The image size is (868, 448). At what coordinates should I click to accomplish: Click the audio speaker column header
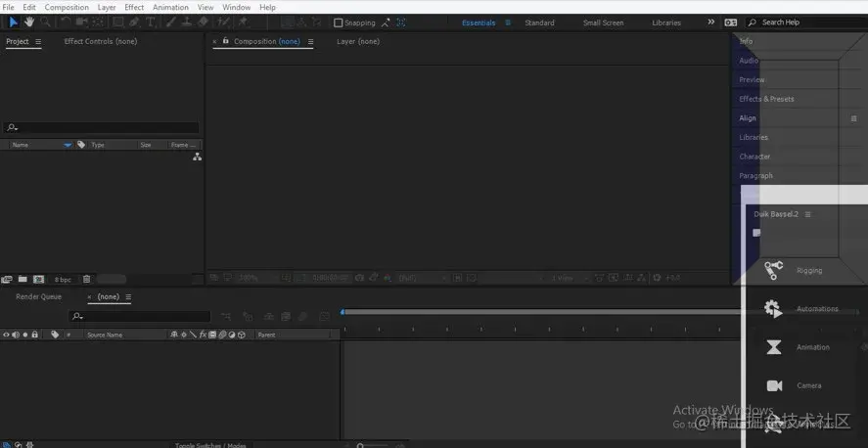[x=16, y=335]
